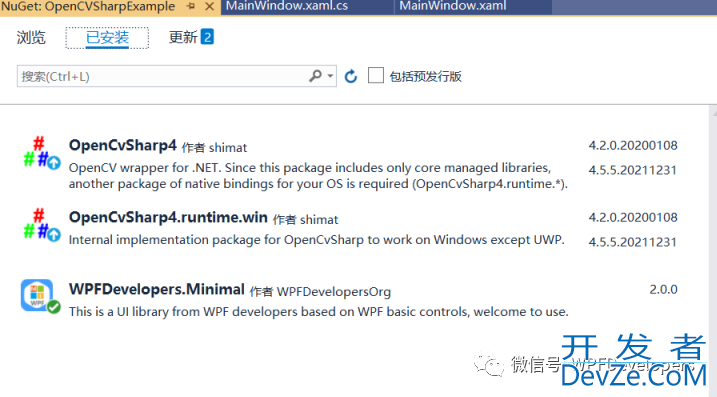Select the WPFDevelopers.Minimal package title
Image resolution: width=717 pixels, height=397 pixels.
157,289
